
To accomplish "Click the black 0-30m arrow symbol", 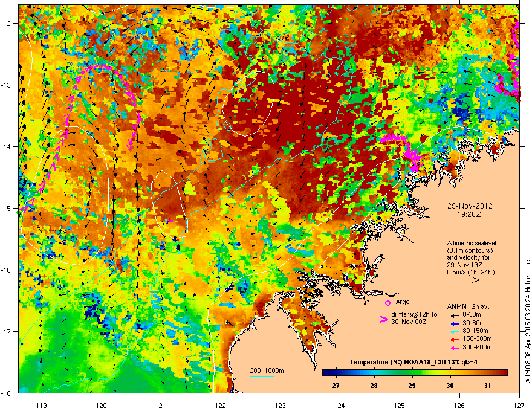I will [x=455, y=316].
